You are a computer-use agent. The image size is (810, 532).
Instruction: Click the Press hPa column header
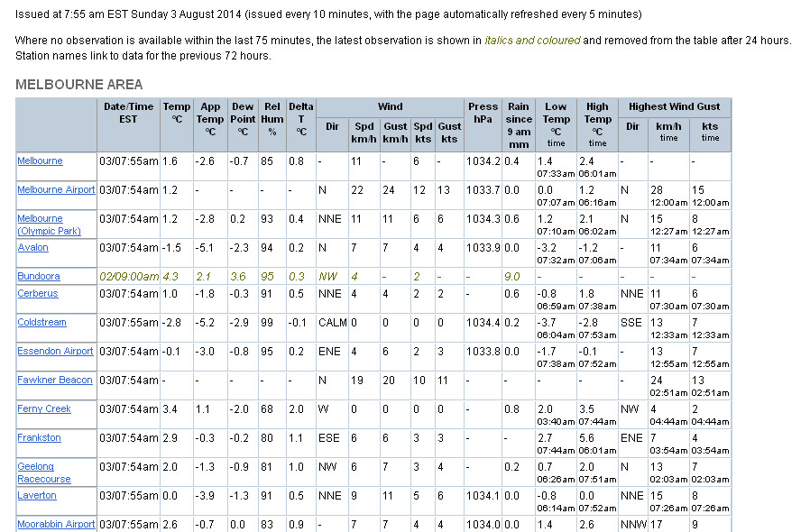point(483,113)
